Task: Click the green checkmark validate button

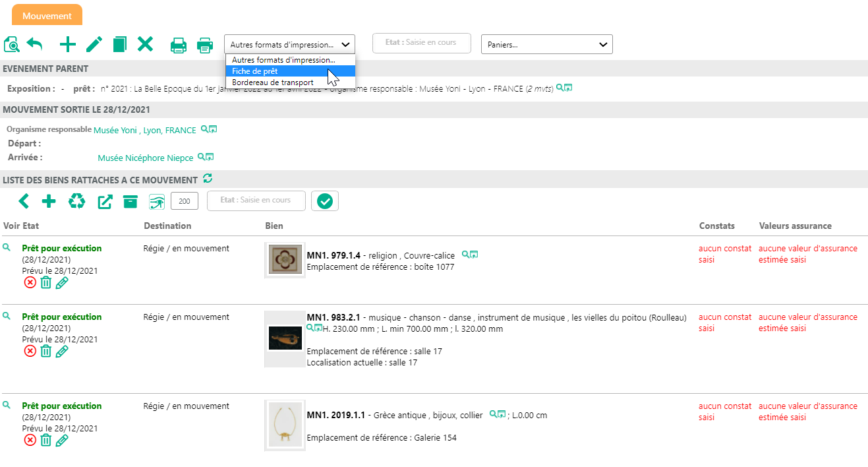Action: [x=325, y=202]
